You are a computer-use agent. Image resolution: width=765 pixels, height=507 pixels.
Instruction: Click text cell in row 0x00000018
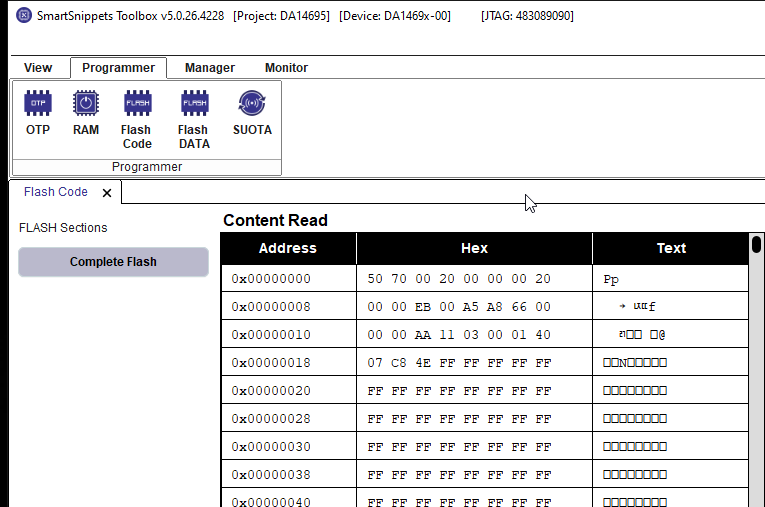671,363
